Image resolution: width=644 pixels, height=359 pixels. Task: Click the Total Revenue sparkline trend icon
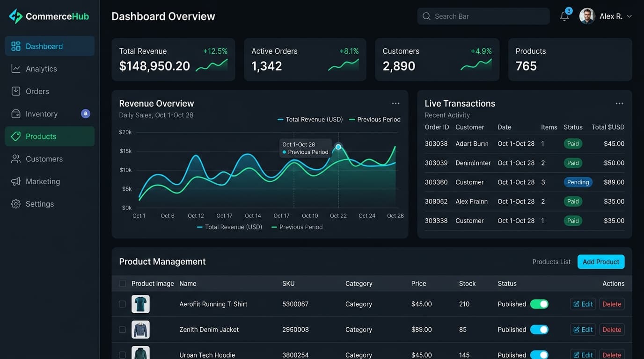(212, 65)
